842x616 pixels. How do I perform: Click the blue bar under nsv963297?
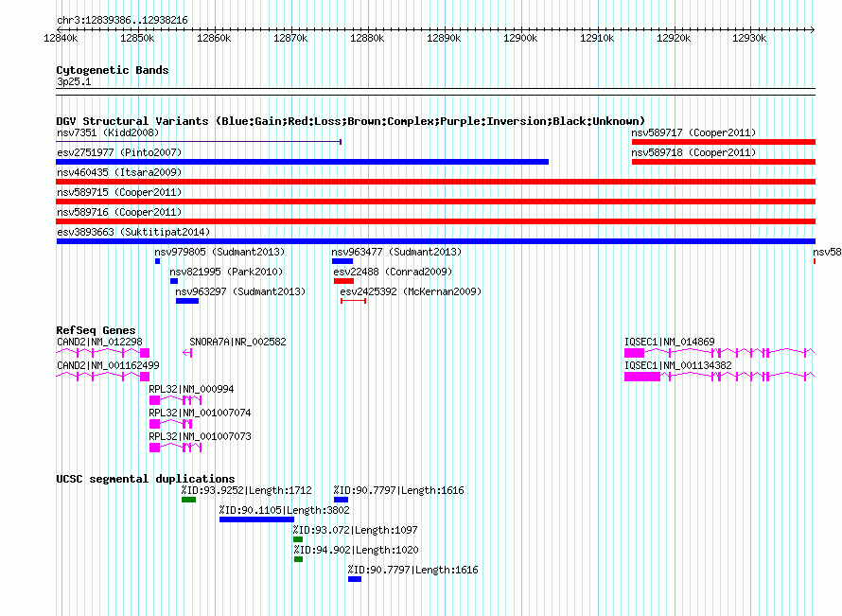pos(187,301)
